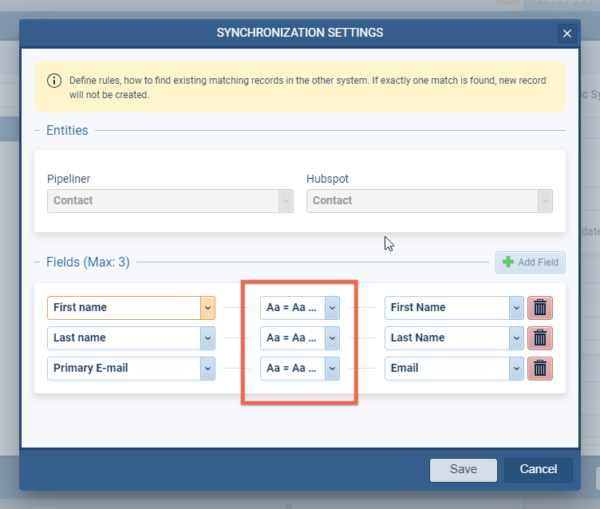
Task: Expand the comparison operator for Primary E-mail row
Action: (332, 368)
